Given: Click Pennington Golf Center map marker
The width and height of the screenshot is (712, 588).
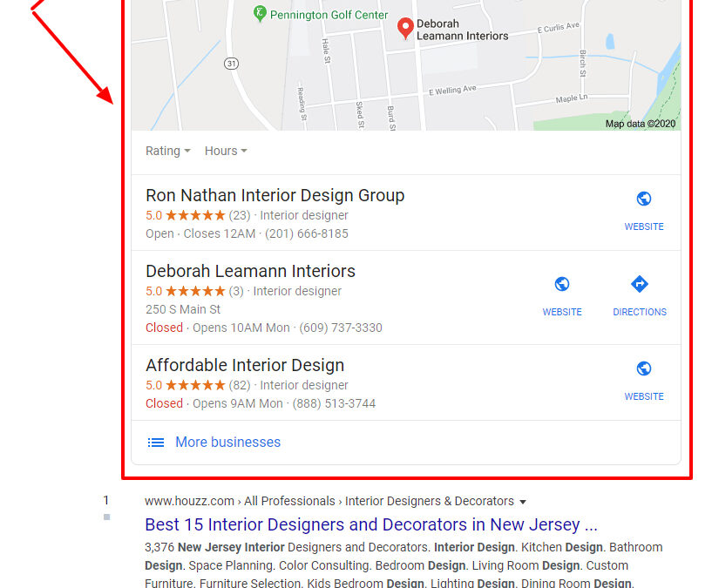Looking at the screenshot, I should click(260, 14).
